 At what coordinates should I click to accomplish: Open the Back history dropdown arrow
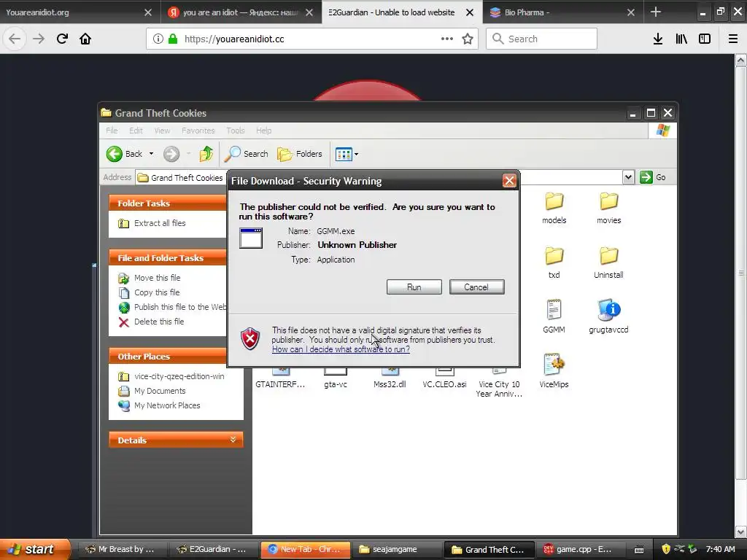tap(151, 154)
